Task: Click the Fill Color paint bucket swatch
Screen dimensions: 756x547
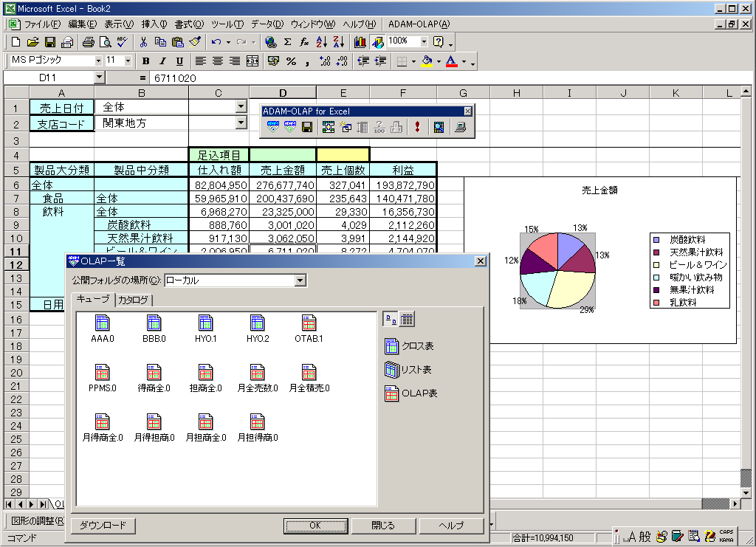Action: tap(427, 61)
